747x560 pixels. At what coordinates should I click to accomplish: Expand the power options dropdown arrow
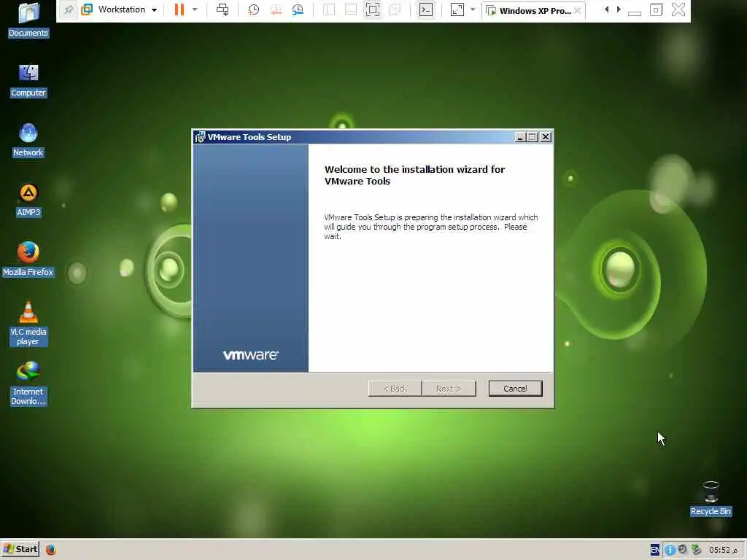pos(194,9)
